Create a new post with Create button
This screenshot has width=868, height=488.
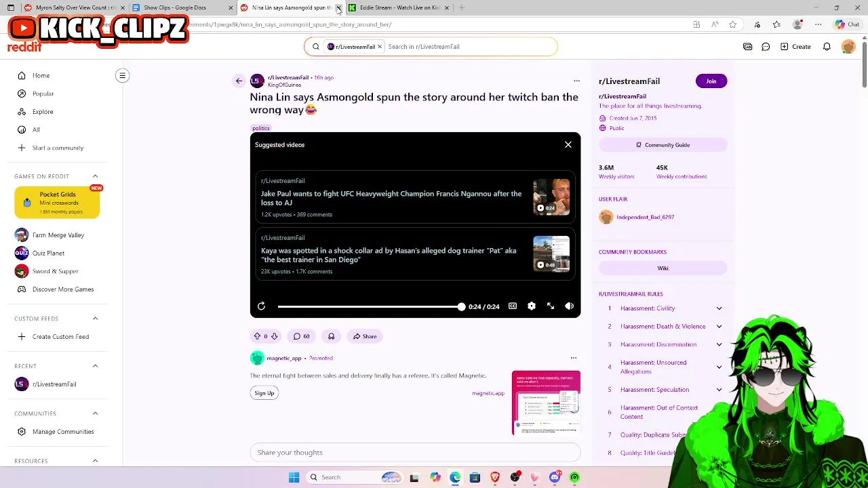click(x=795, y=47)
